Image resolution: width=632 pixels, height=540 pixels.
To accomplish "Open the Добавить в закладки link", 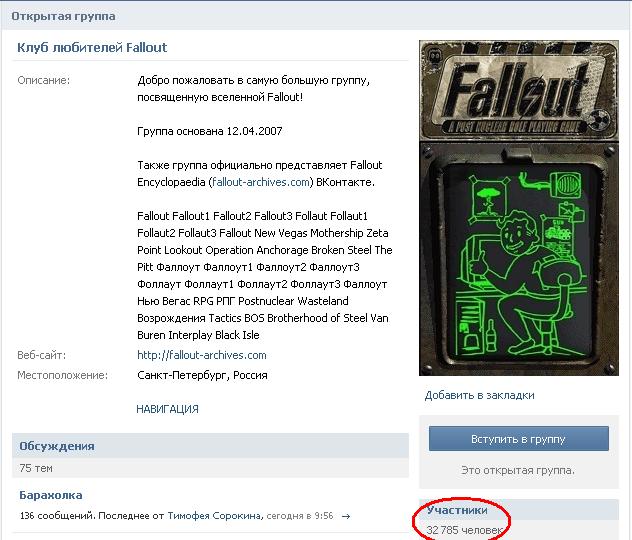I will (x=479, y=395).
